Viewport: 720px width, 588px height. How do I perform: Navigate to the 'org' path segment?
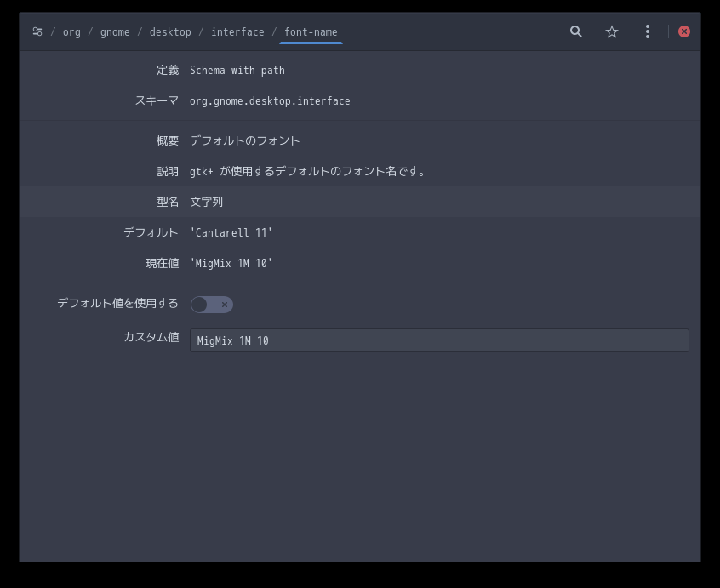pos(71,32)
